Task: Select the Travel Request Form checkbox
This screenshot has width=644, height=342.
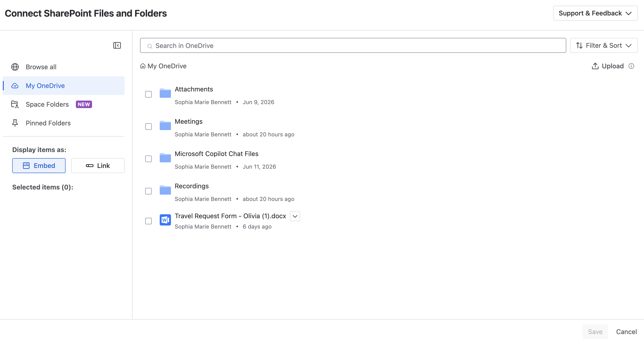Action: click(x=148, y=221)
